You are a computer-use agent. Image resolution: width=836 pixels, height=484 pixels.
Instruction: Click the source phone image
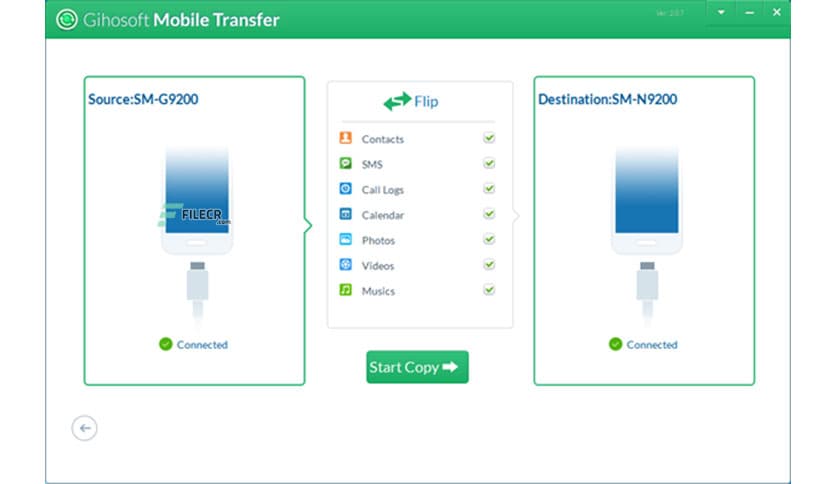(197, 200)
